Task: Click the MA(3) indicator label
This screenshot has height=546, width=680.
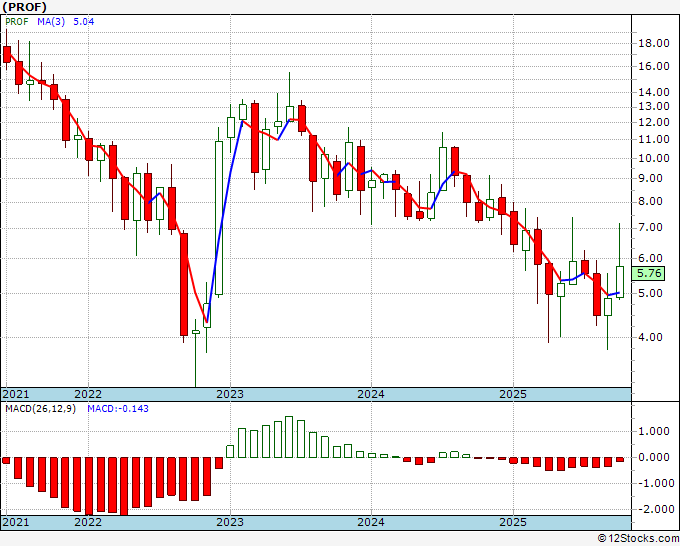Action: (x=51, y=22)
